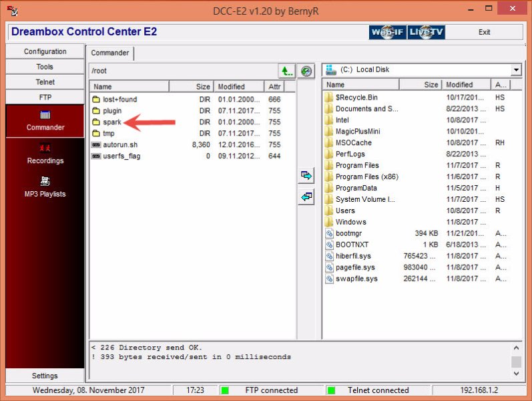This screenshot has width=532, height=401.
Task: Open the Telnet menu section
Action: [45, 82]
